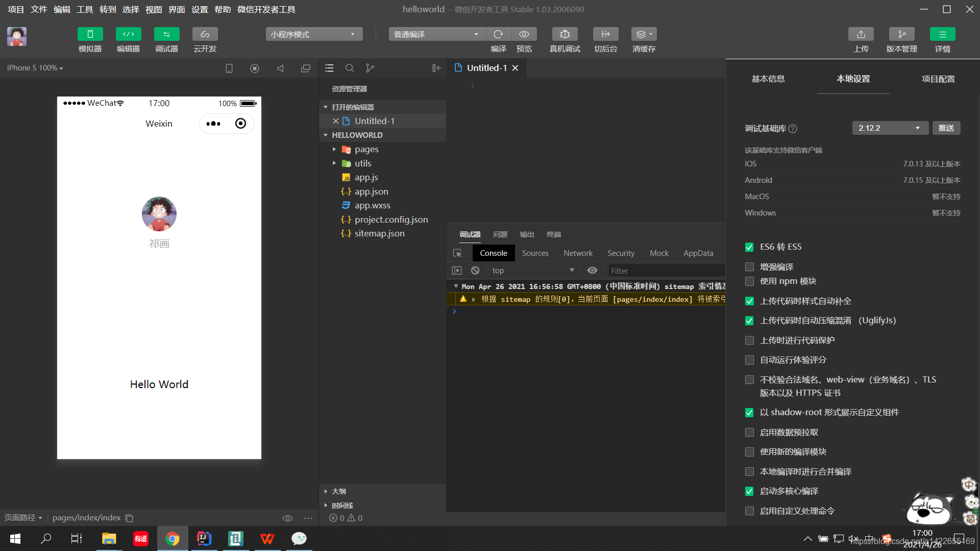Viewport: 980px width, 551px height.
Task: Click the console Filter input field
Action: coord(666,271)
